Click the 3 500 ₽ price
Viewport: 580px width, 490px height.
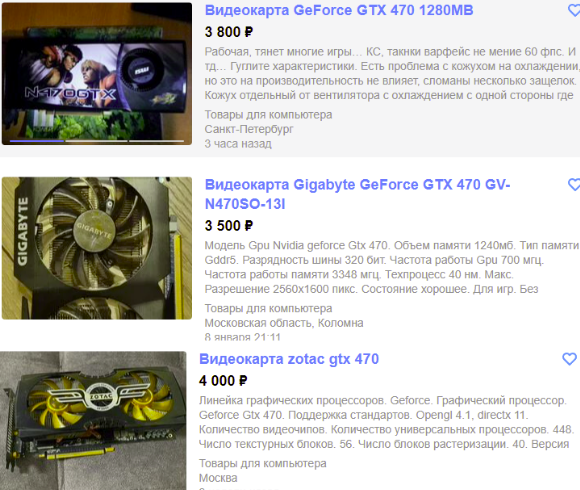(x=229, y=226)
